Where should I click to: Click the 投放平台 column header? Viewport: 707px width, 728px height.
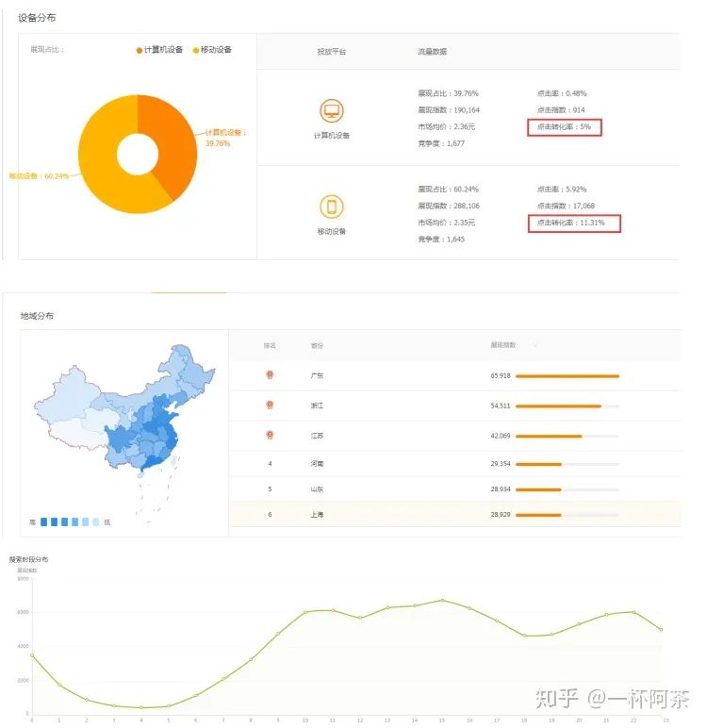[332, 52]
